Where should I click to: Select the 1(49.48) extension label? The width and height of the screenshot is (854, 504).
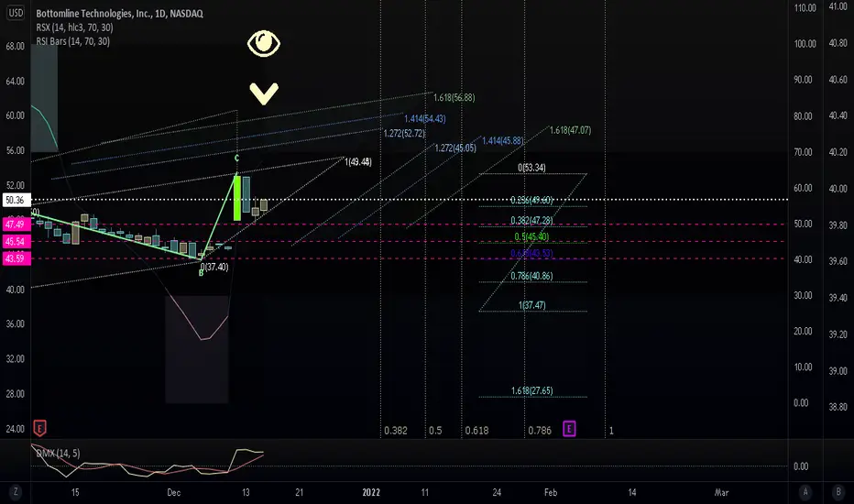pyautogui.click(x=358, y=162)
